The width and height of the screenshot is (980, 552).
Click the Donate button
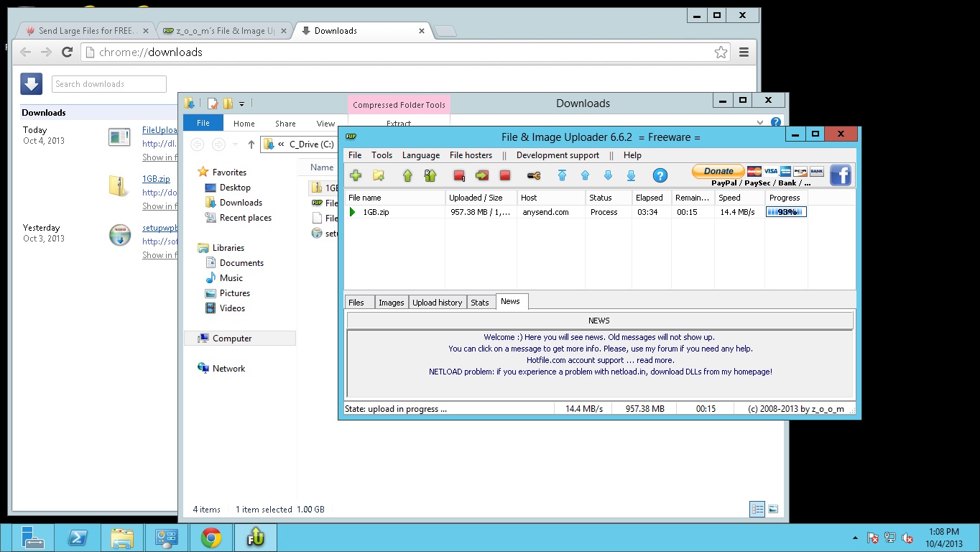[718, 171]
